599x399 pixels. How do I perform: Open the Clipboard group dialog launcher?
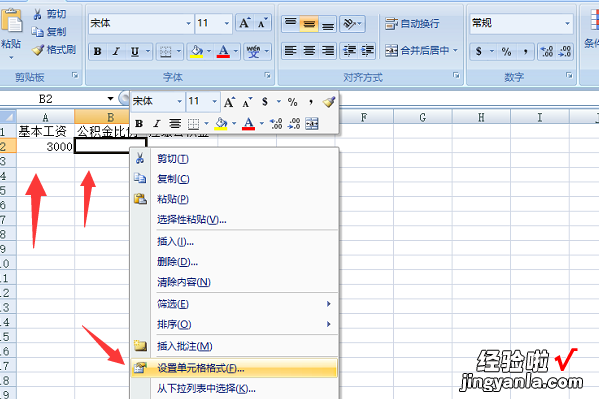[75, 75]
